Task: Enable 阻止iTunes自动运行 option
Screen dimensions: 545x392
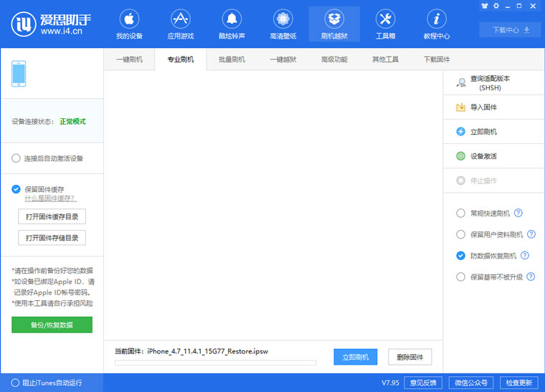Action: tap(15, 383)
